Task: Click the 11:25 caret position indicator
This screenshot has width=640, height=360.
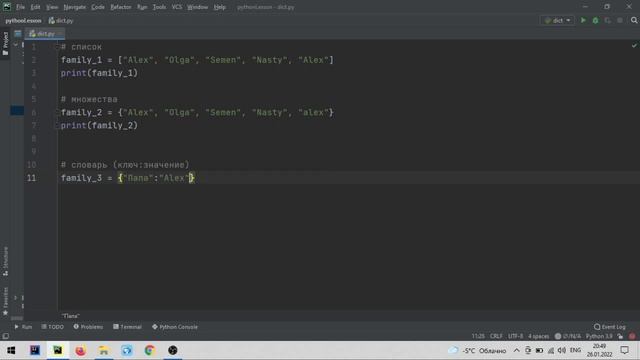Action: click(478, 336)
